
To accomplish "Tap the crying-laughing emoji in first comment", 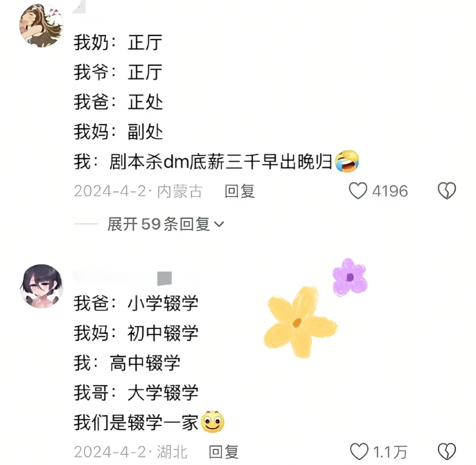I will [x=347, y=161].
